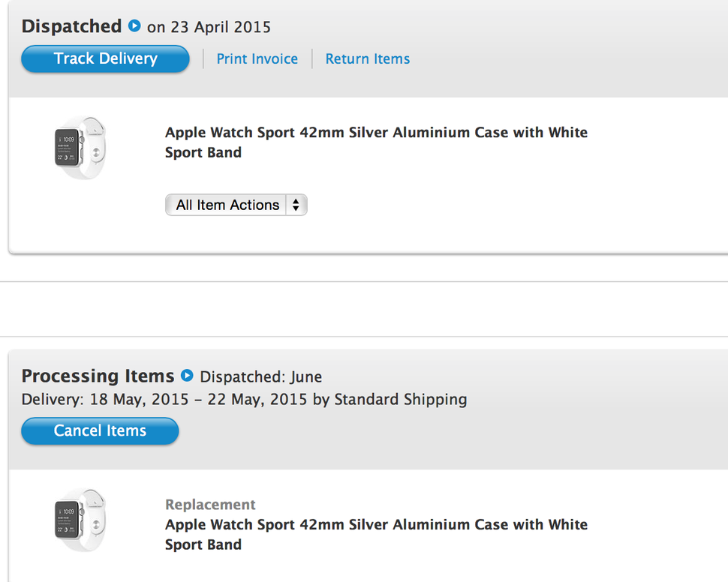Viewport: 728px width, 582px height.
Task: Click the Dispatched: June status text
Action: tap(260, 377)
